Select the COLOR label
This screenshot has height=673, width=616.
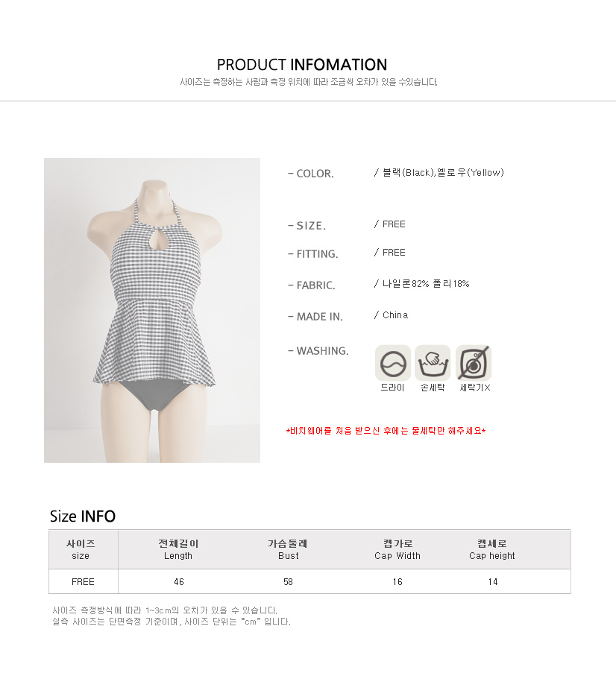(311, 174)
